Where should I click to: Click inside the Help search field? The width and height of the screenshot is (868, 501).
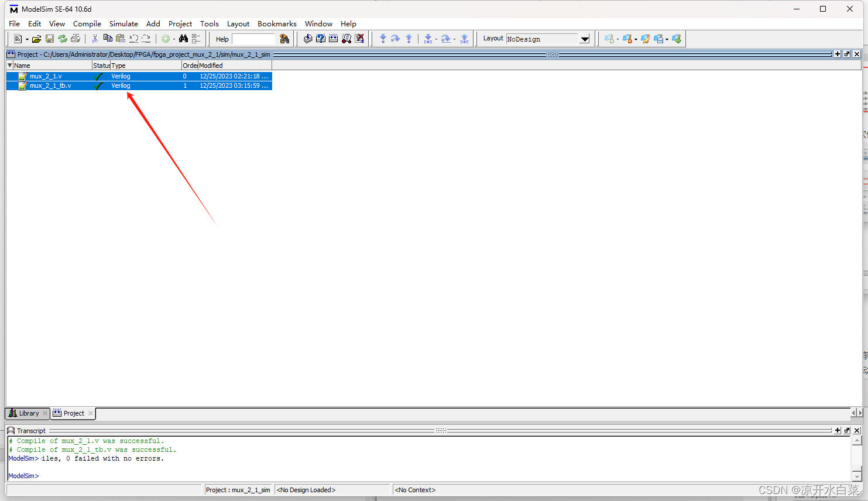click(x=253, y=39)
